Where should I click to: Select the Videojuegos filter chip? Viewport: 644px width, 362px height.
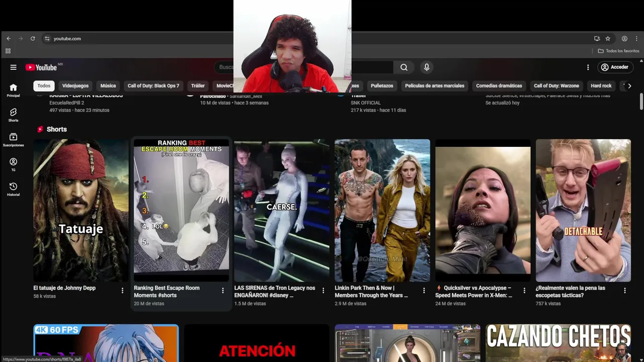75,86
